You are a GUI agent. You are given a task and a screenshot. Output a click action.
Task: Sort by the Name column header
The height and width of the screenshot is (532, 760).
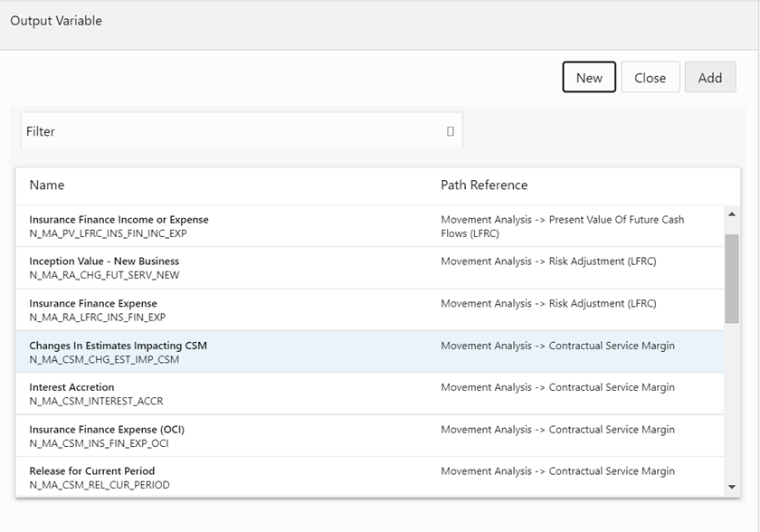point(47,185)
